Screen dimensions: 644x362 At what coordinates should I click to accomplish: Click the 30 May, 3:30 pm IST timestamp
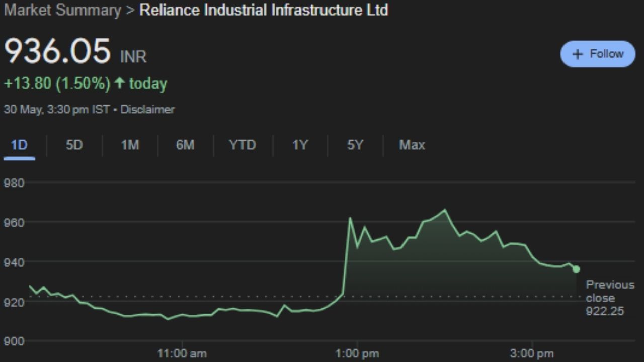pyautogui.click(x=56, y=109)
